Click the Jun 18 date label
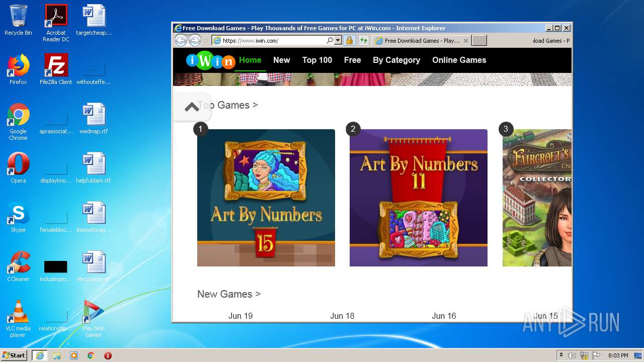644x362 pixels. click(x=342, y=316)
